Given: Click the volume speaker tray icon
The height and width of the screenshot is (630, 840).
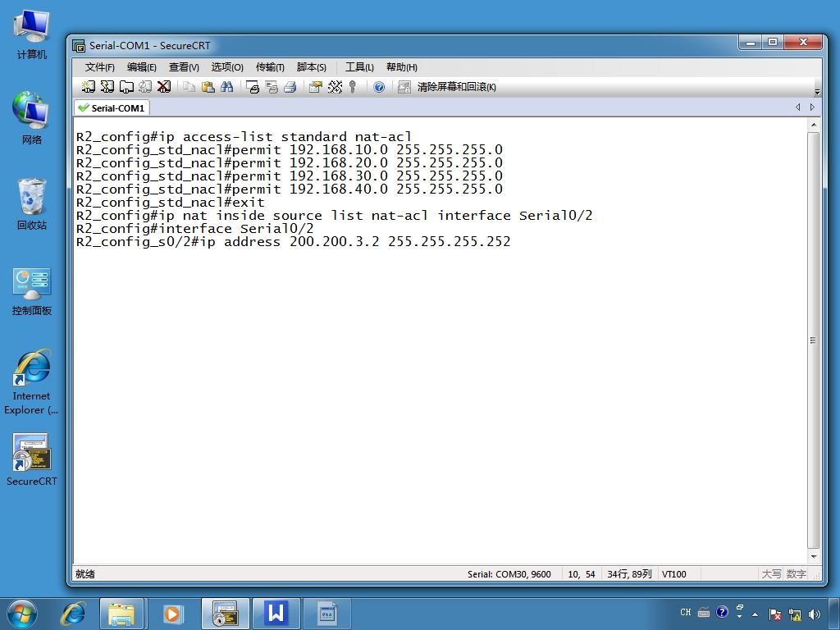Looking at the screenshot, I should tap(815, 614).
